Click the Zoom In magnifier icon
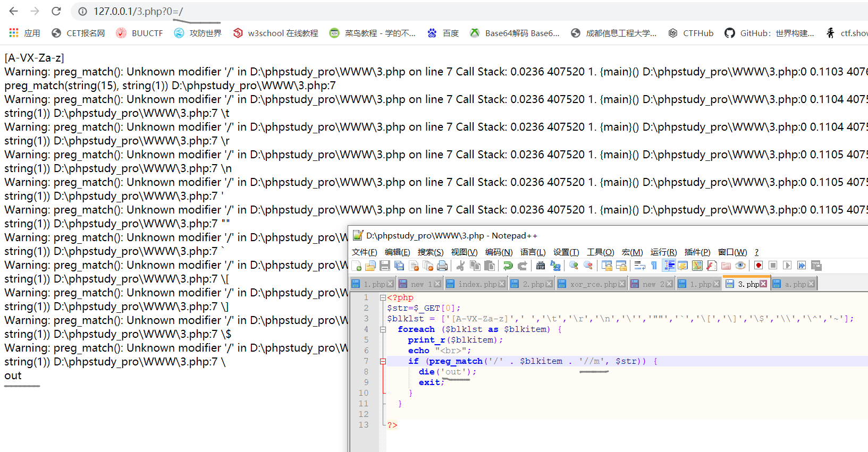Screen dimensions: 868x452 tap(574, 266)
